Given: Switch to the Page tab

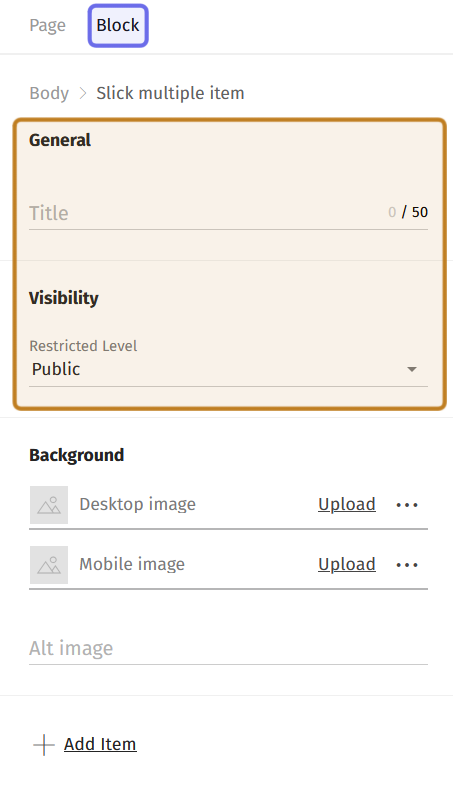Looking at the screenshot, I should tap(48, 25).
